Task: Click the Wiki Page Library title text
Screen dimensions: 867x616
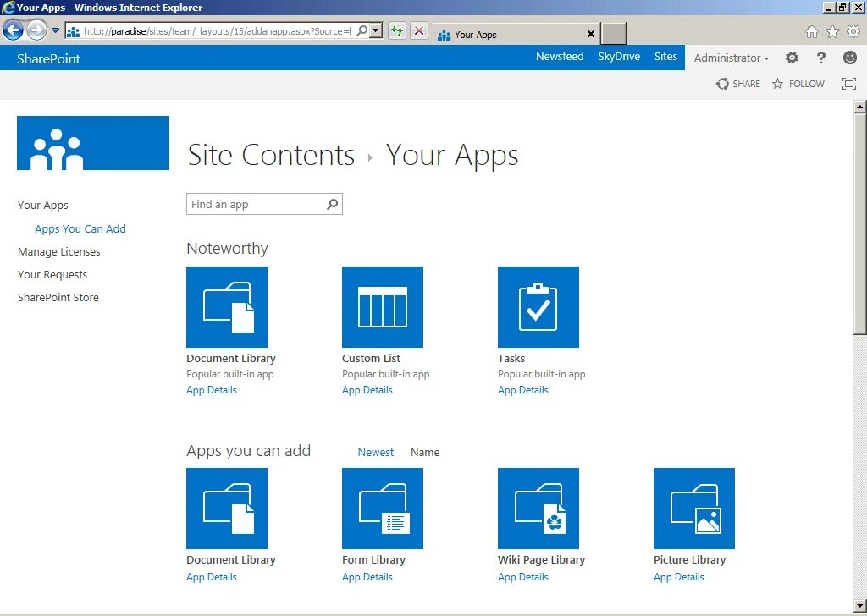Action: coord(541,559)
